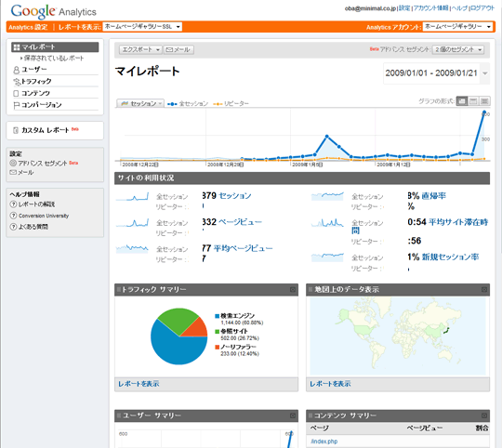Image resolution: width=502 pixels, height=448 pixels.
Task: Open the 直帰率 metric link
Action: point(433,195)
